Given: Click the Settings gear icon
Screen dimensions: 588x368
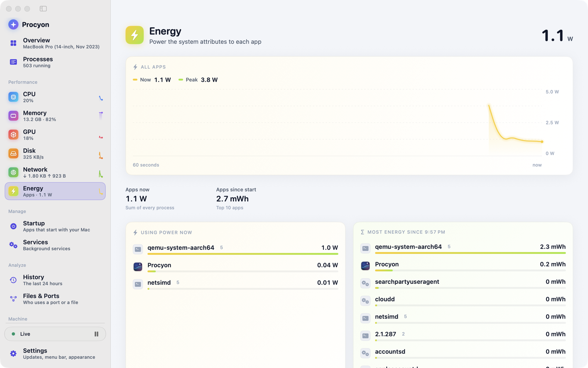Looking at the screenshot, I should pyautogui.click(x=13, y=354).
